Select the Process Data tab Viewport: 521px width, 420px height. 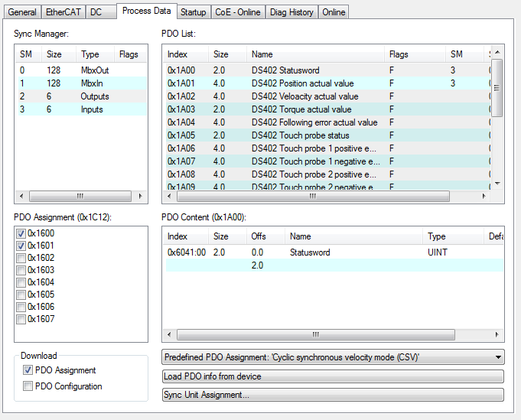click(x=147, y=11)
